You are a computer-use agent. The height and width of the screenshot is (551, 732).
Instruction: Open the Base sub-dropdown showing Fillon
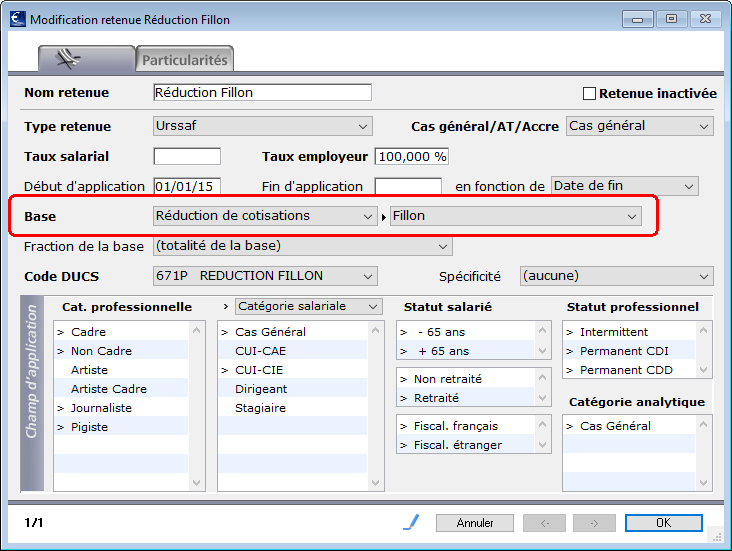click(x=516, y=216)
